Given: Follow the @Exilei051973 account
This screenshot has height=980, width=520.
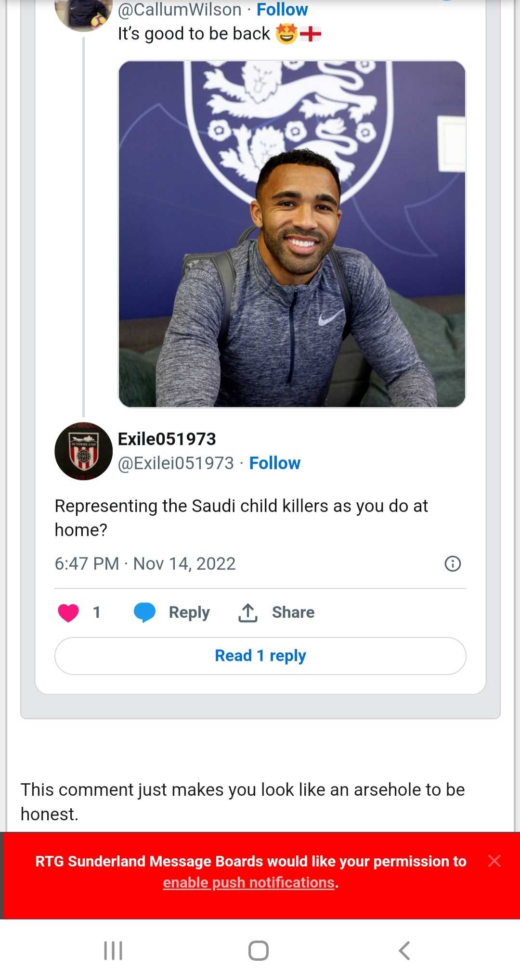Looking at the screenshot, I should tap(274, 463).
